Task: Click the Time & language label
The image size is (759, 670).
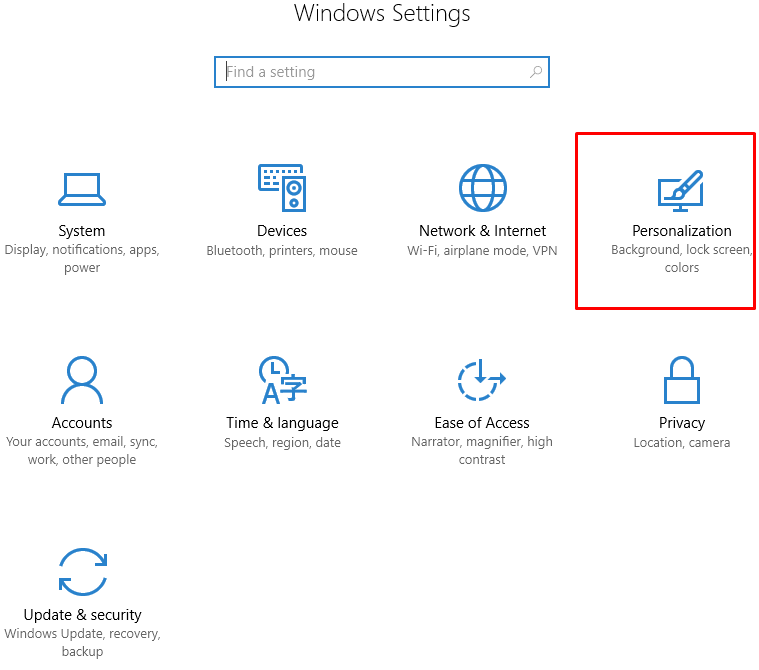Action: pyautogui.click(x=282, y=423)
